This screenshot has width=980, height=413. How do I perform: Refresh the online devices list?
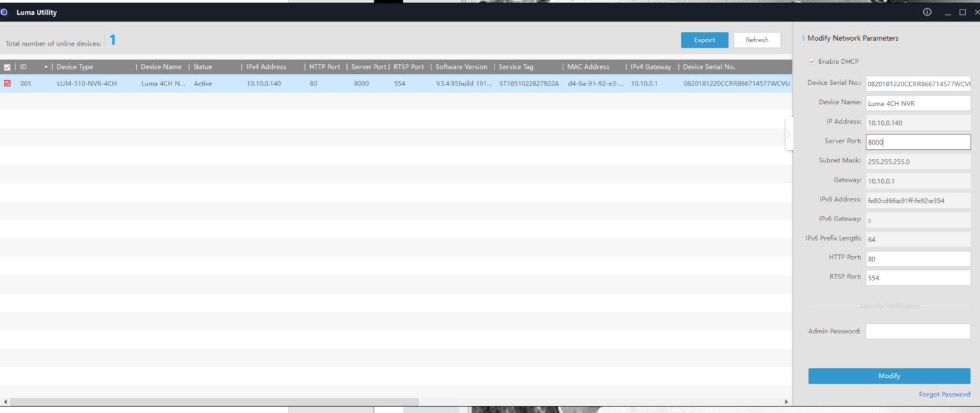[x=757, y=40]
